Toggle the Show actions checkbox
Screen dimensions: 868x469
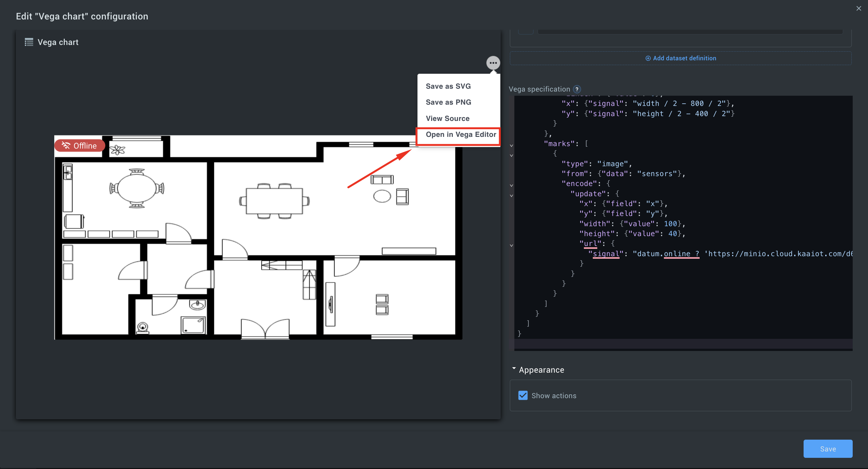point(523,395)
